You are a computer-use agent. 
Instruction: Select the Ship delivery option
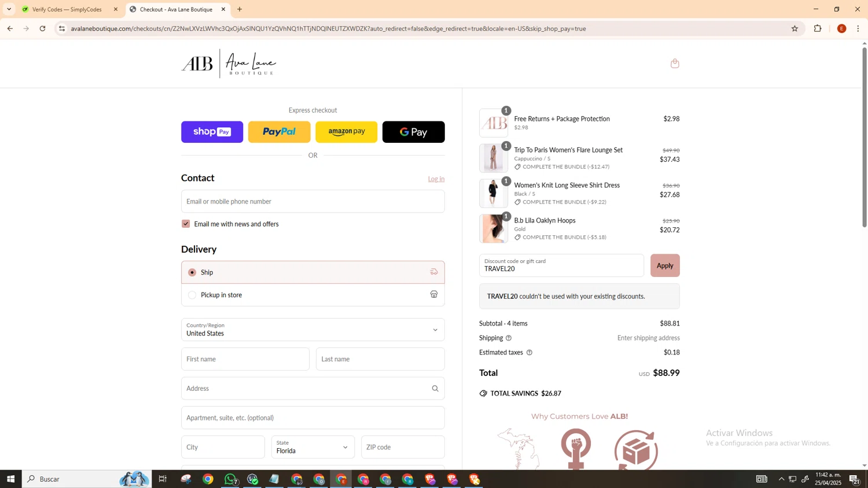point(192,272)
